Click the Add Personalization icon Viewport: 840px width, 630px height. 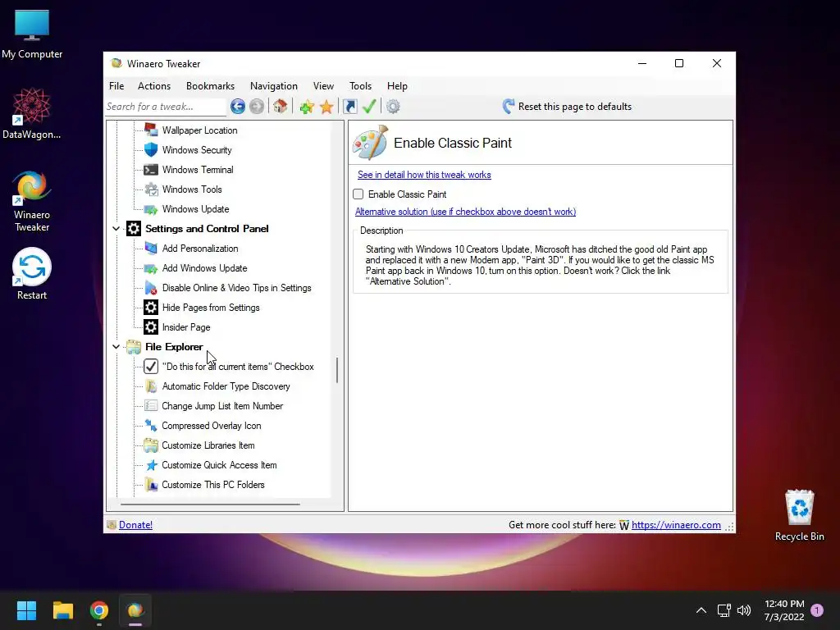(151, 249)
